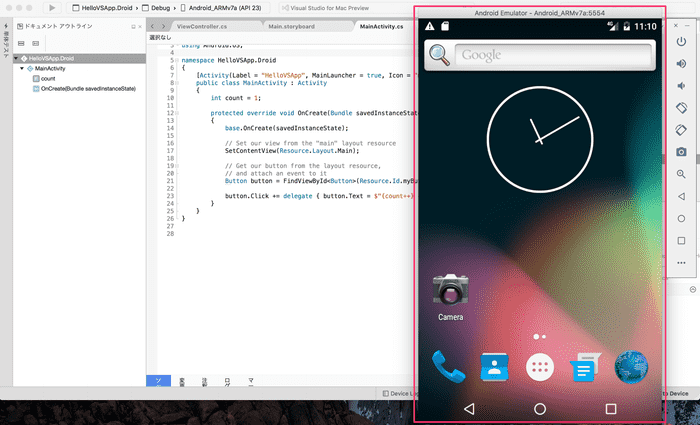
Task: Select OnCreate method in document outline
Action: tap(88, 89)
